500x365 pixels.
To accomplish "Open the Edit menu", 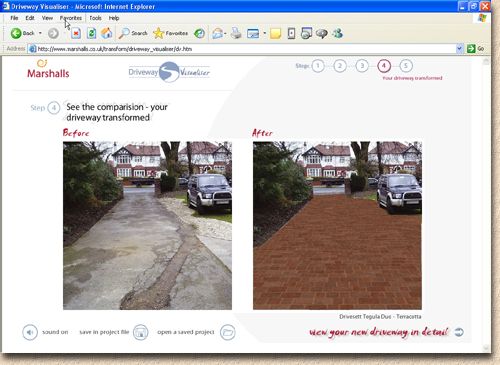I will tap(30, 18).
